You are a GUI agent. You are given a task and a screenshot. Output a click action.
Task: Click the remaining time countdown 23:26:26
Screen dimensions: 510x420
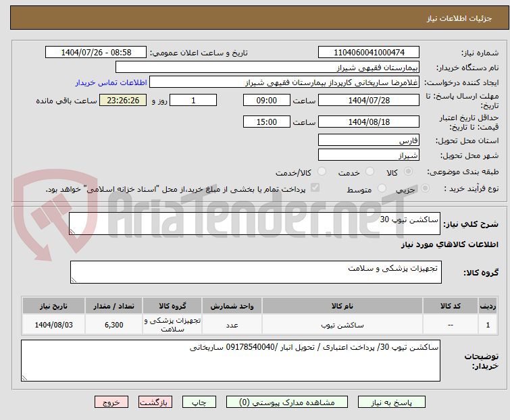[123, 100]
